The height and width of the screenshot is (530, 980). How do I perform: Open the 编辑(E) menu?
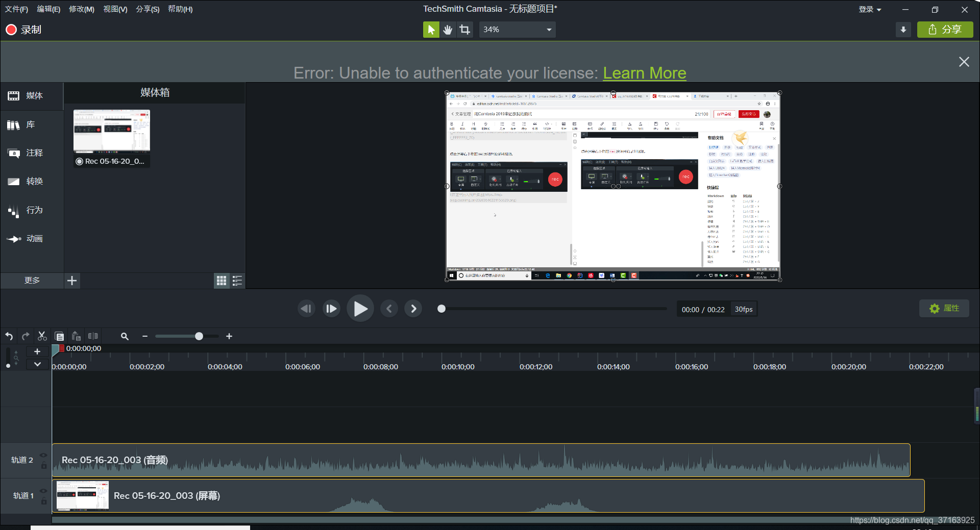(x=48, y=9)
